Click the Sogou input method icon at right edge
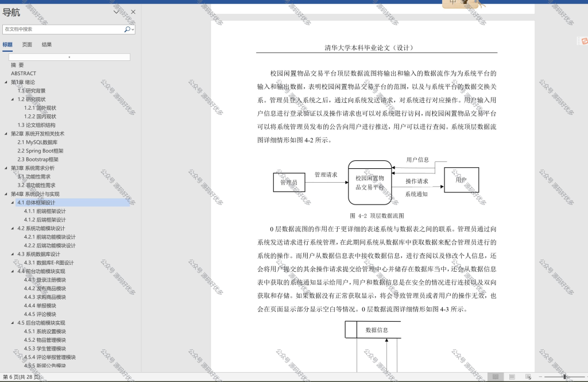The image size is (588, 382). coord(583,41)
